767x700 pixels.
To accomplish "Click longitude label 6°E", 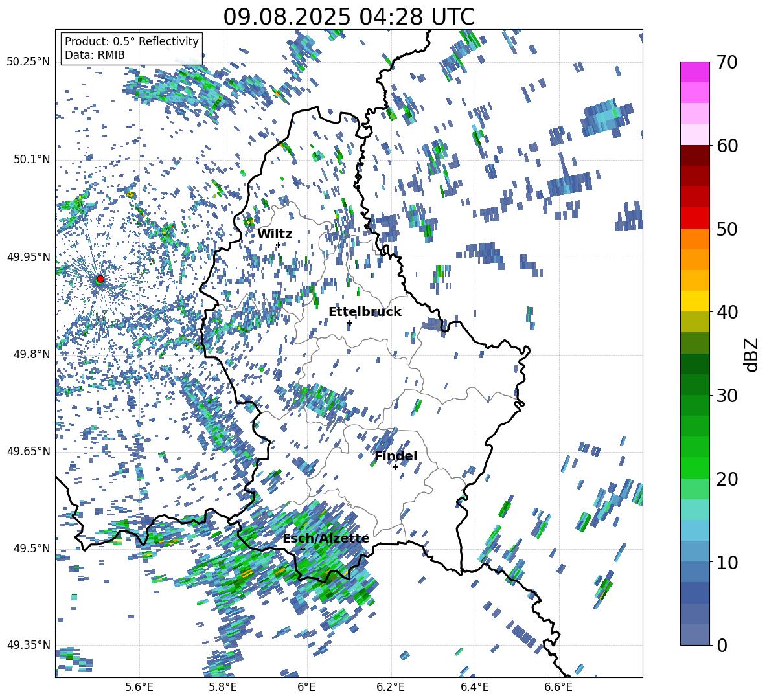I will [306, 687].
